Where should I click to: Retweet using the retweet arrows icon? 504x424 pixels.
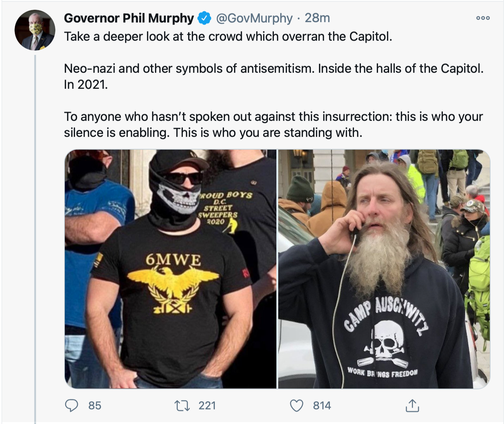coord(182,405)
